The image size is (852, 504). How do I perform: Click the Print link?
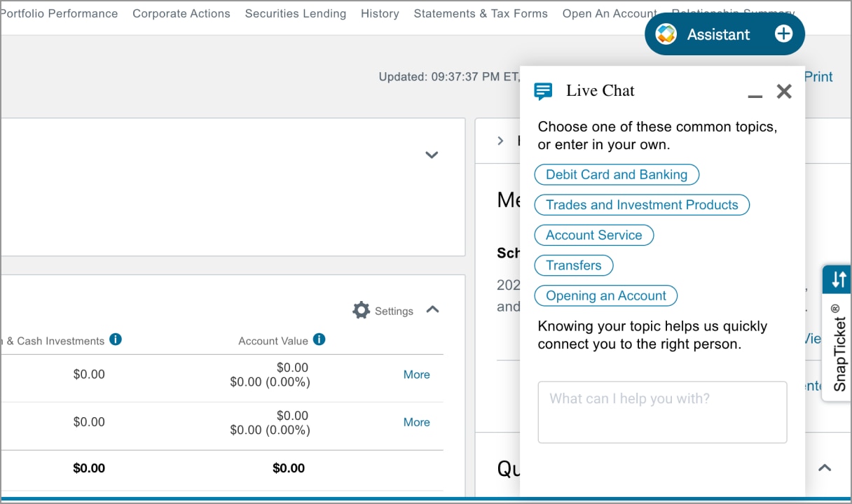point(818,76)
